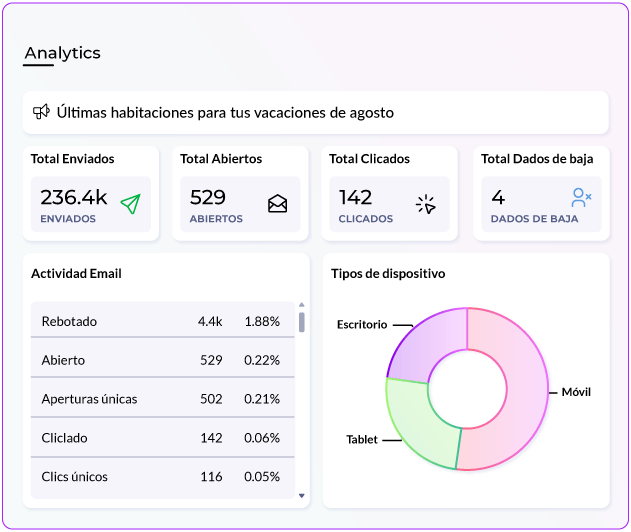Click the open envelope Abiertos icon

(277, 204)
